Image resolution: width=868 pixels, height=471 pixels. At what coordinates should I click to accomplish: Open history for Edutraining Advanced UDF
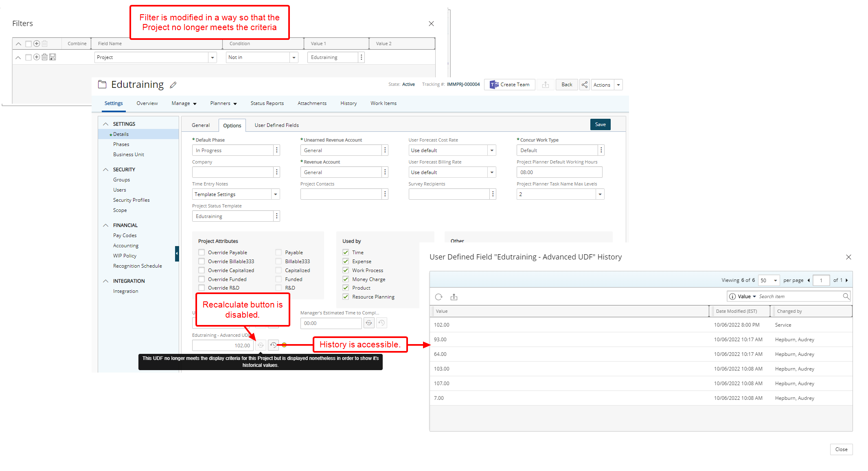tap(273, 345)
